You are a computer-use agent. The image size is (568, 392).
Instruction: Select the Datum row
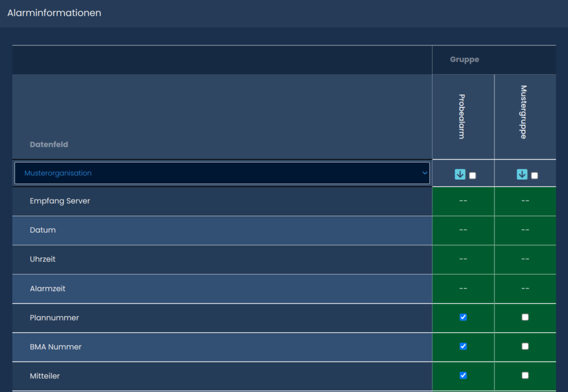(43, 230)
